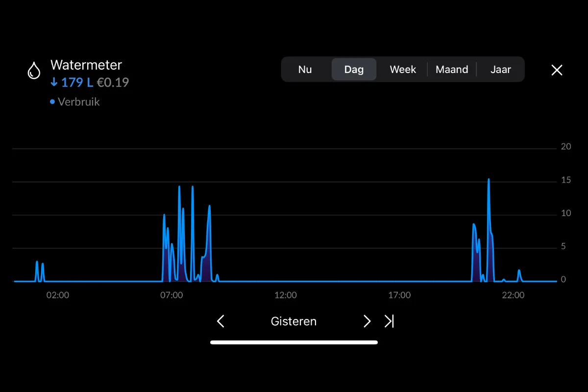
Task: Close the Watermeter chart view
Action: [557, 70]
